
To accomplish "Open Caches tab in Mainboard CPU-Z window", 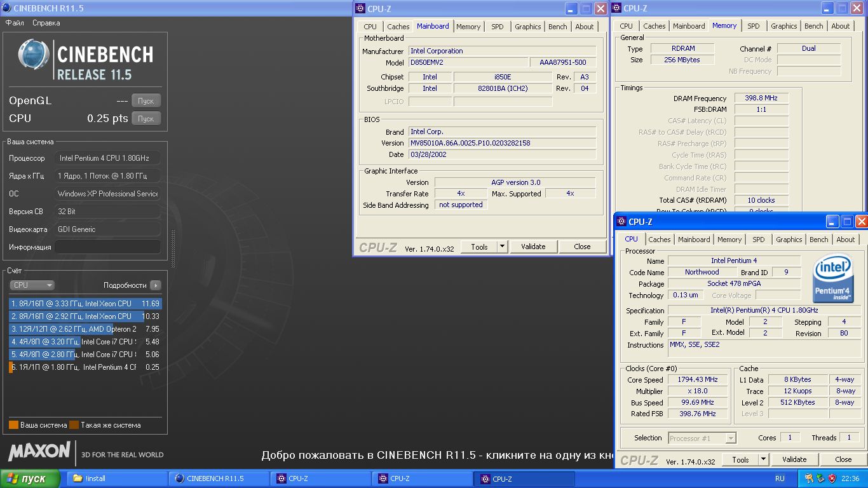I will [398, 27].
